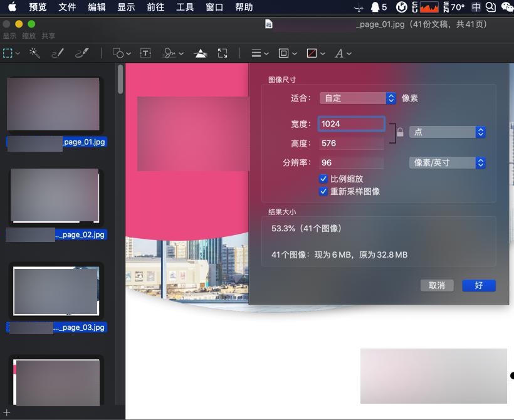Open the 前往 menu

pyautogui.click(x=155, y=7)
